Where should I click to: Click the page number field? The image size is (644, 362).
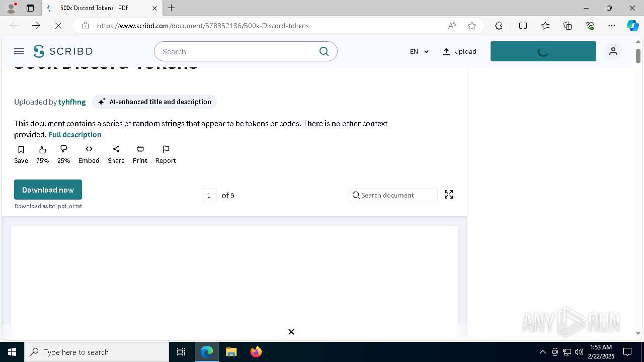tap(209, 195)
